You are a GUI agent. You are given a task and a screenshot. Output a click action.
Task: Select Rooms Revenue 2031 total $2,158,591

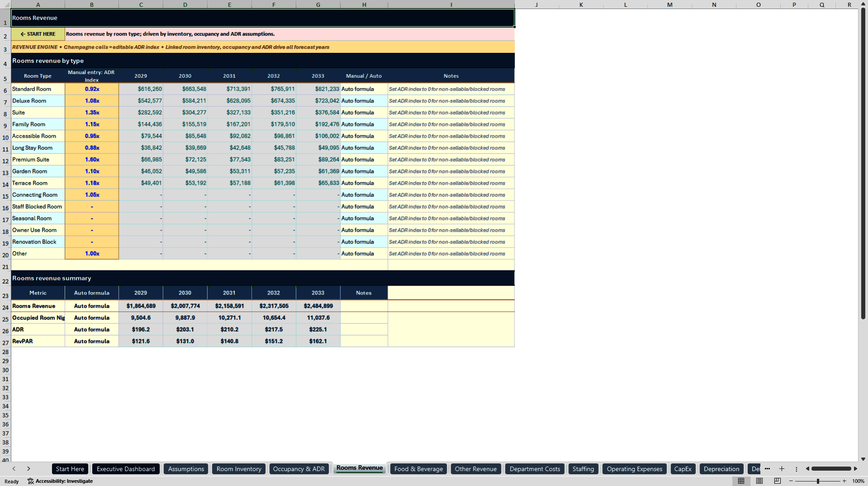229,306
